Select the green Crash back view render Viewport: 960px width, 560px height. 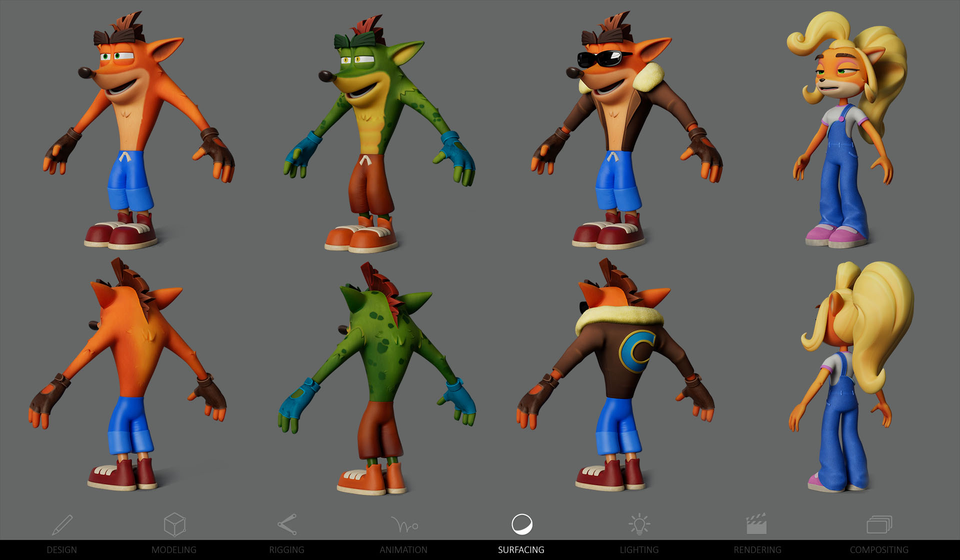376,378
